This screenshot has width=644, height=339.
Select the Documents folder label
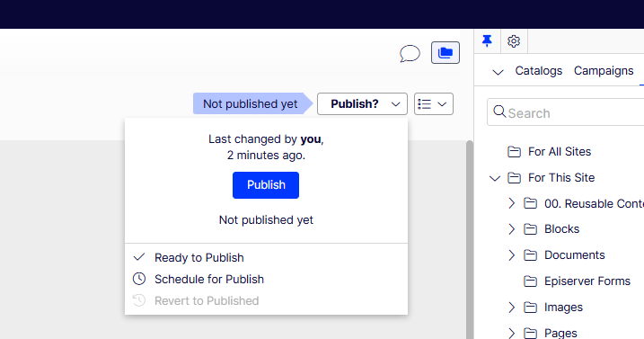(574, 255)
